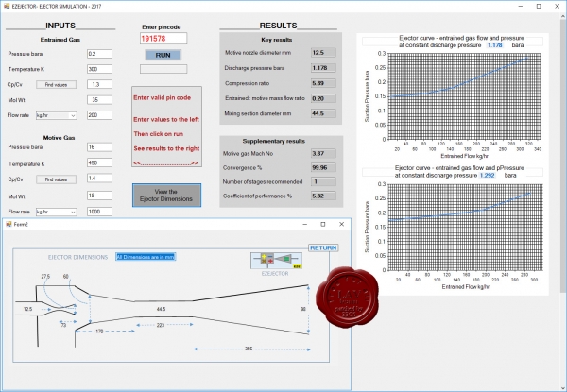
Task: Click the See results to the right message
Action: 166,148
